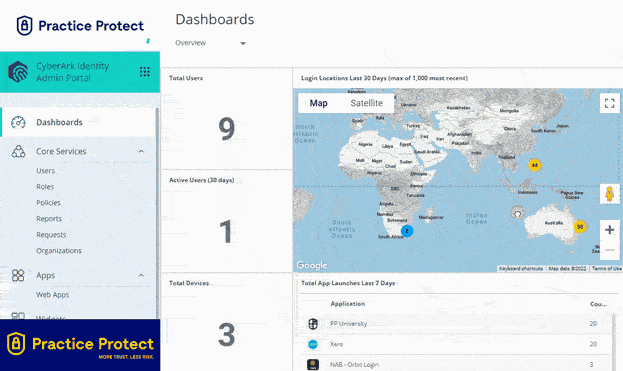Open Organizations under Core Services
The image size is (623, 371).
coord(59,251)
